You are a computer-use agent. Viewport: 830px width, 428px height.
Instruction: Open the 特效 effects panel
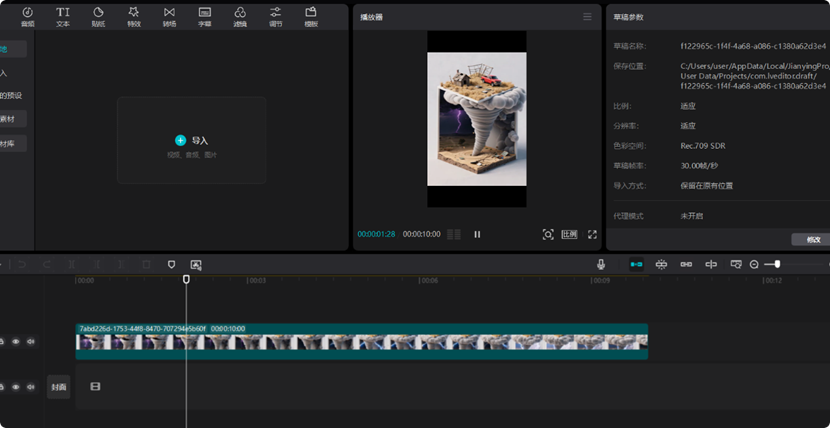(134, 16)
